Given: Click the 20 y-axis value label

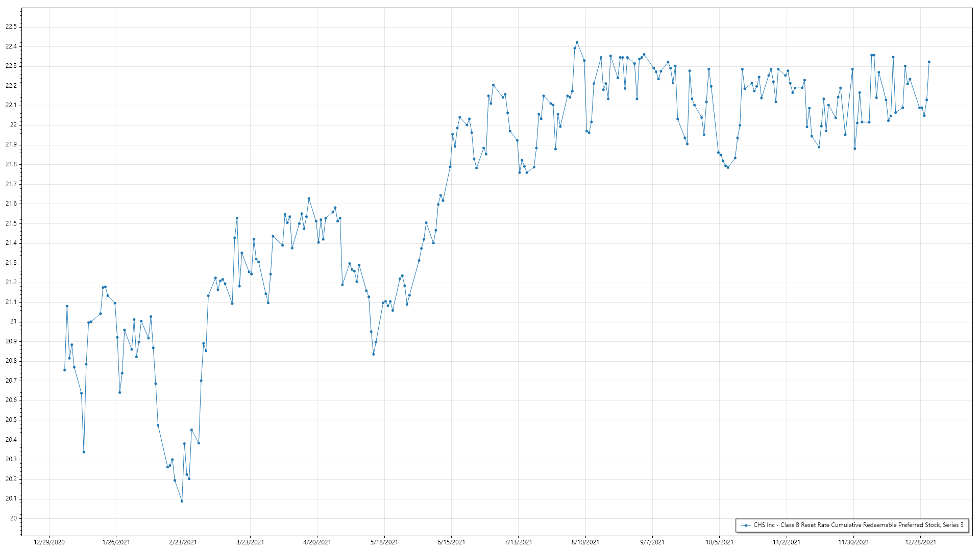Looking at the screenshot, I should click(13, 518).
